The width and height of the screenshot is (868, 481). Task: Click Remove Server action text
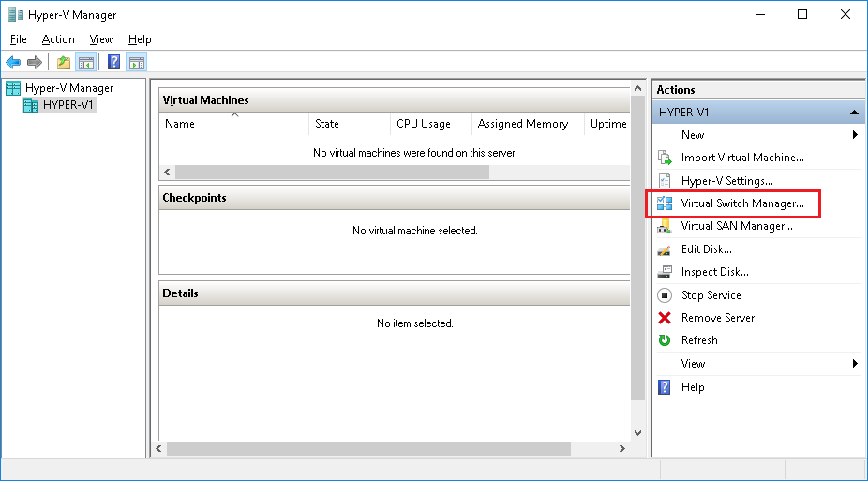click(x=718, y=318)
